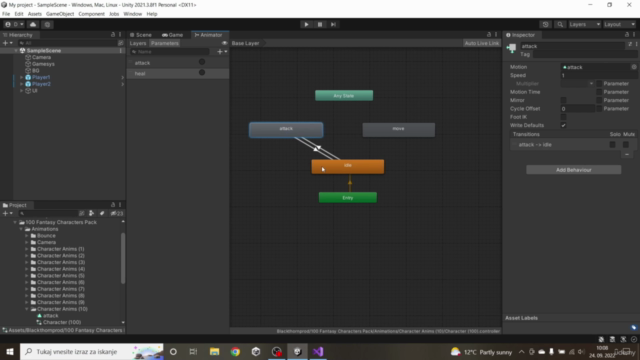The width and height of the screenshot is (640, 360).
Task: Open Visual Studio from the taskbar
Action: click(x=318, y=351)
